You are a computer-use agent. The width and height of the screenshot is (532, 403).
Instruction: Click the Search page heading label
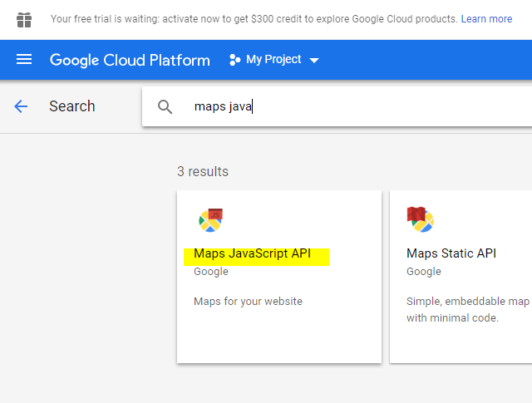[72, 106]
